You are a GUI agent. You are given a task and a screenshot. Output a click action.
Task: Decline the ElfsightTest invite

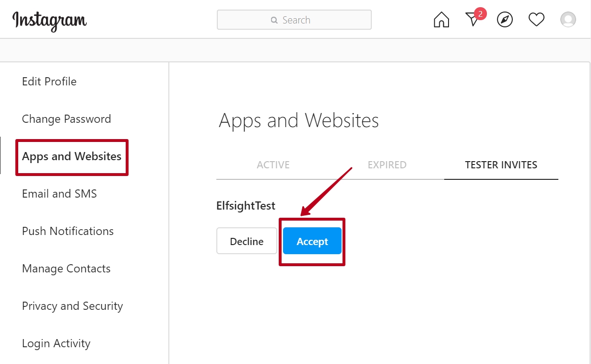pyautogui.click(x=247, y=241)
